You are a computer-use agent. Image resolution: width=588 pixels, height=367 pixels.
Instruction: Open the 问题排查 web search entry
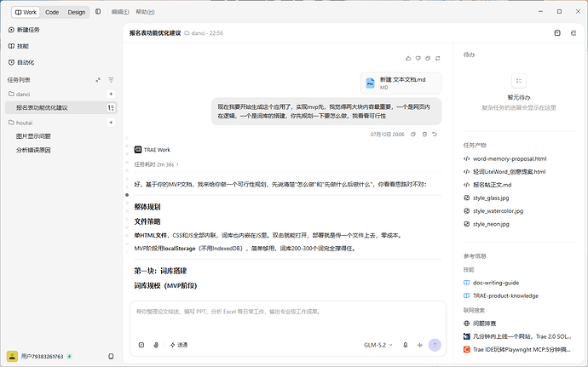point(480,323)
